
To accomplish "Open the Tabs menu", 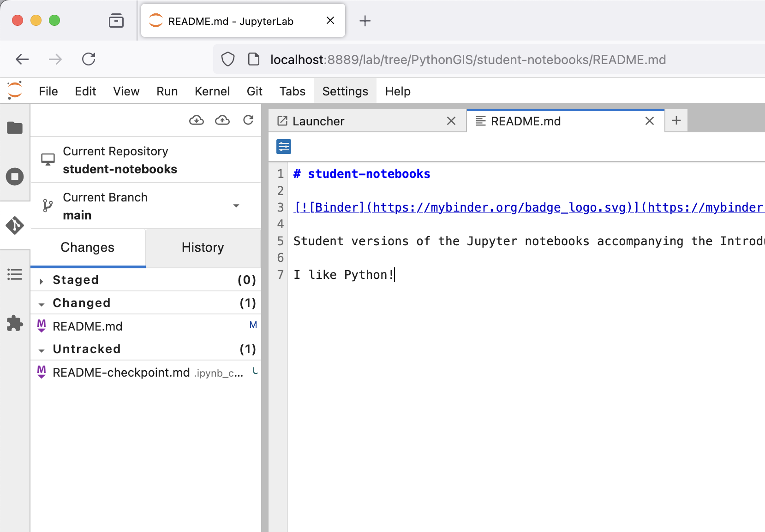I will [x=293, y=91].
